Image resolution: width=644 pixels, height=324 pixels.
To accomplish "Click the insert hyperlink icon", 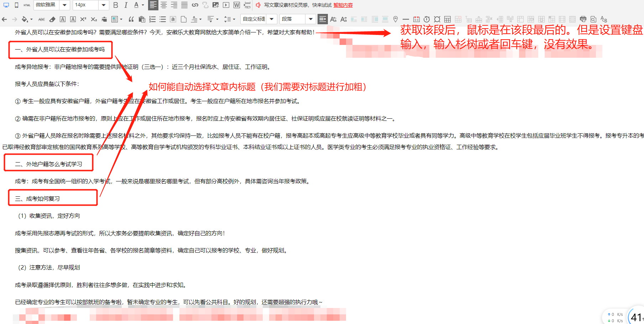I will (195, 5).
